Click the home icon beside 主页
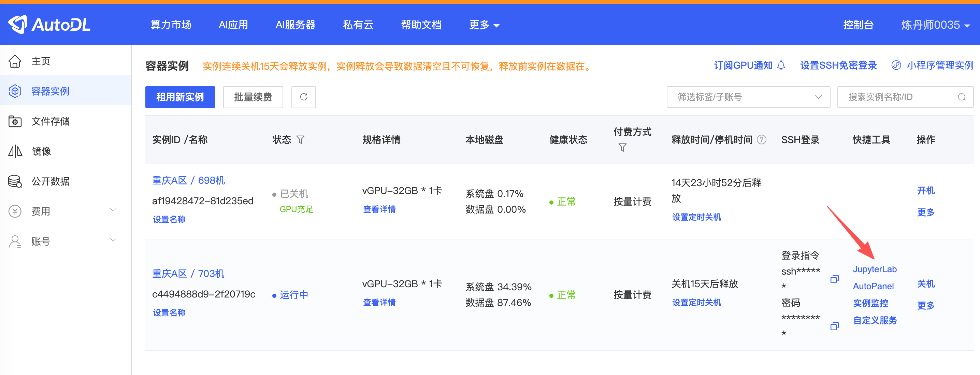980x375 pixels. 15,61
